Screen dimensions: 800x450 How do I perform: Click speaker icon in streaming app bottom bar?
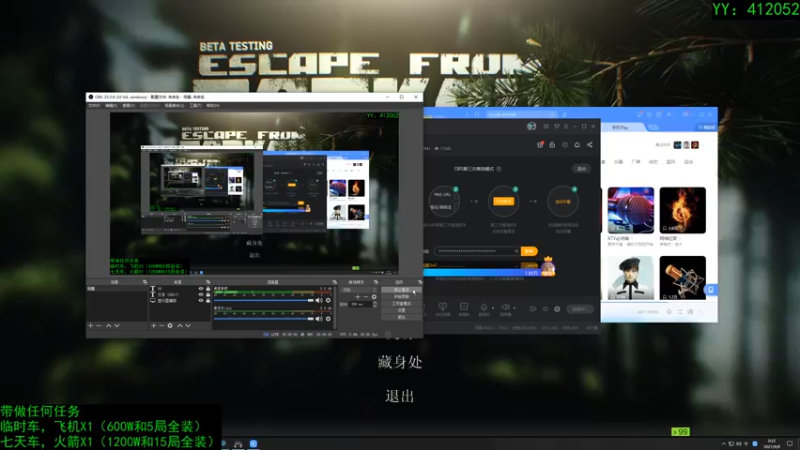point(506,307)
